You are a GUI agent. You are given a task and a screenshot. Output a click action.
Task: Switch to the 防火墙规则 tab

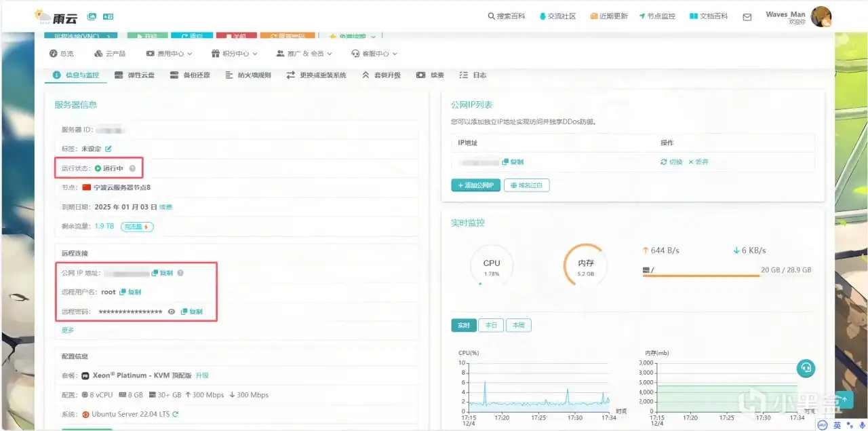[x=248, y=75]
